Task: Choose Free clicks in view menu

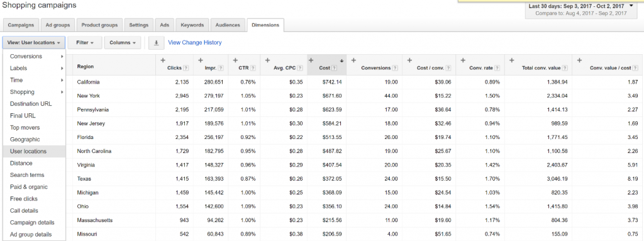Action: tap(34, 199)
